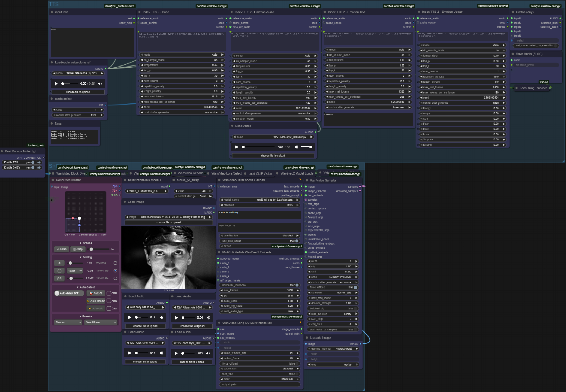Collapse the Presets section
The width and height of the screenshot is (566, 392).
[x=86, y=316]
